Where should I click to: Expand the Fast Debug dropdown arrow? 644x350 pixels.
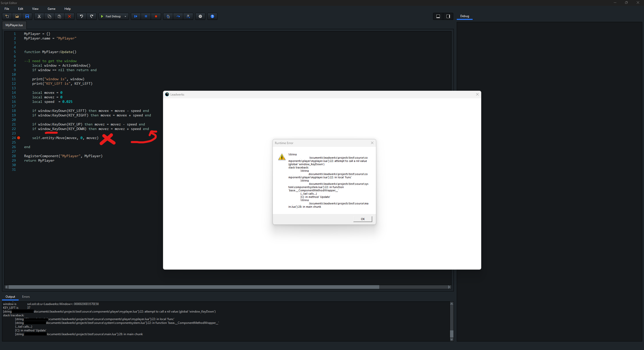125,17
